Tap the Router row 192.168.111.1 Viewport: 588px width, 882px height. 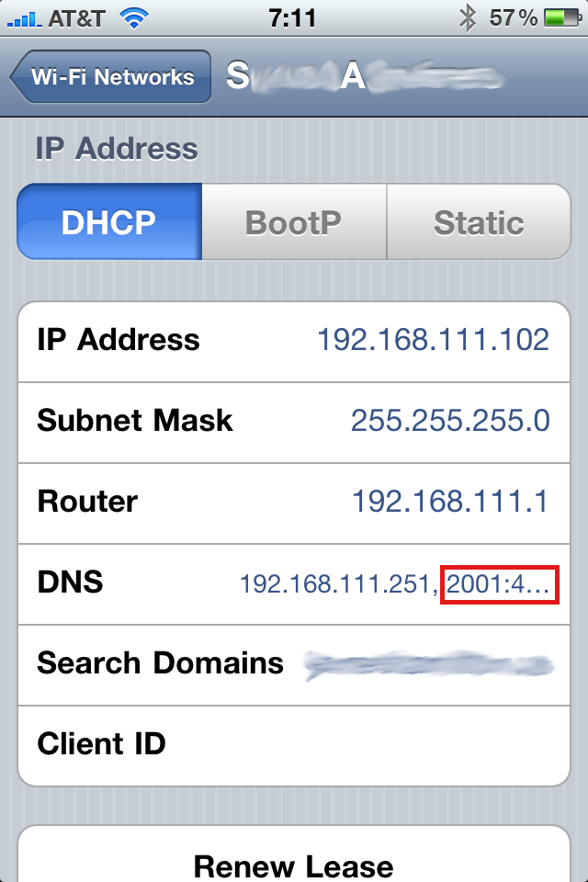(294, 503)
